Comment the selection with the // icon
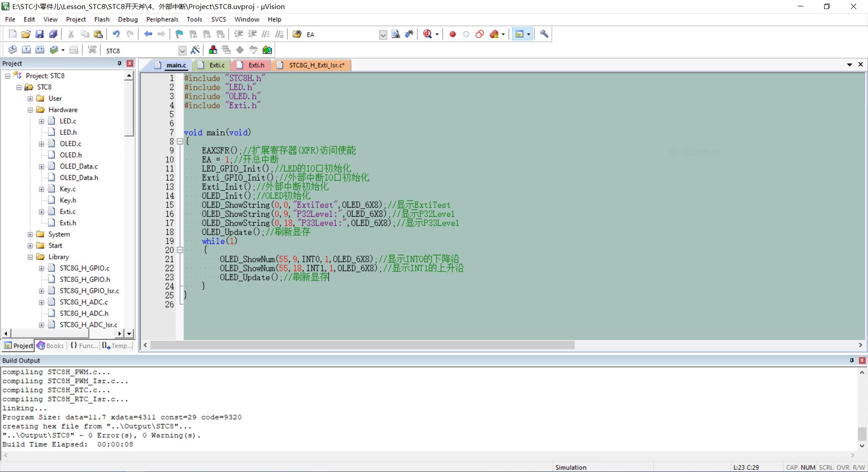 pos(266,34)
